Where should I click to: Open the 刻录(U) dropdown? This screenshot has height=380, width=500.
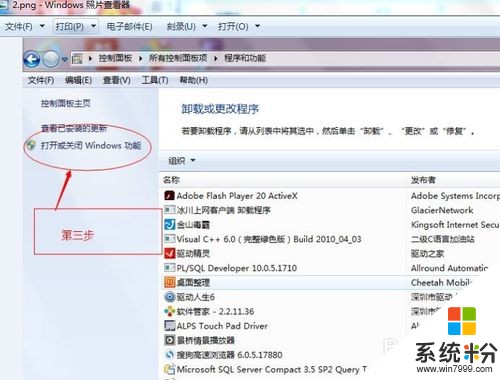click(187, 26)
